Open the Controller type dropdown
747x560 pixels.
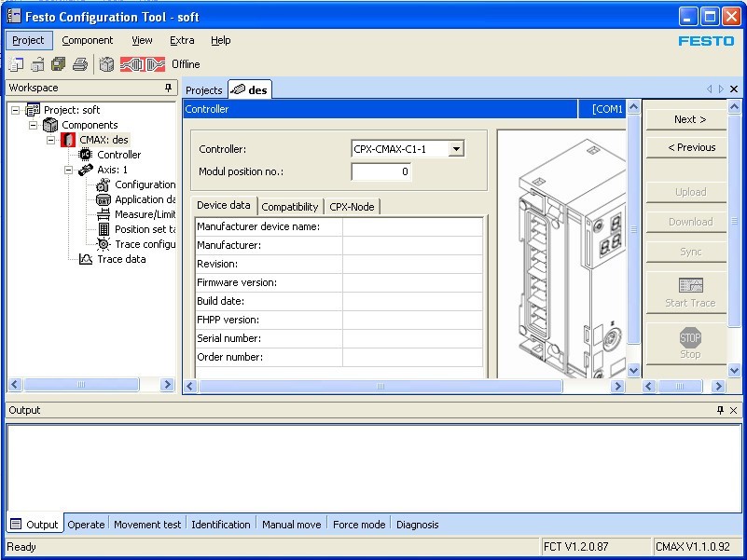click(456, 149)
